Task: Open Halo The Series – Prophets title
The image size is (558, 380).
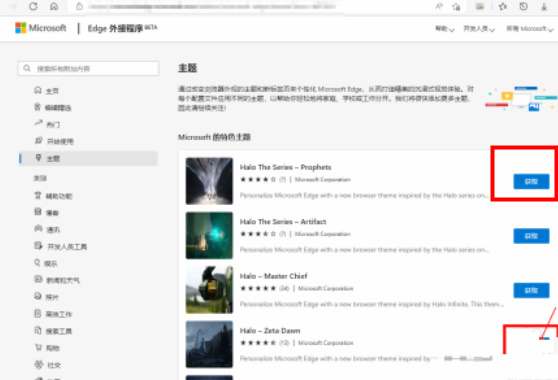Action: click(285, 167)
